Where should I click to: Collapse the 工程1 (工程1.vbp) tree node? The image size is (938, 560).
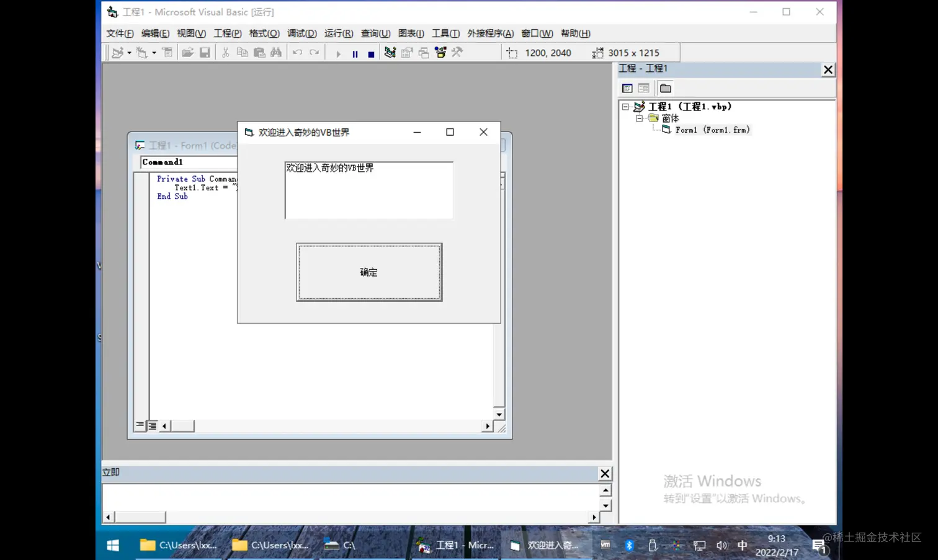pos(625,107)
